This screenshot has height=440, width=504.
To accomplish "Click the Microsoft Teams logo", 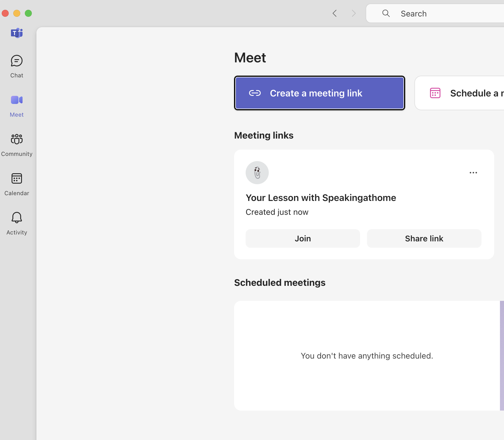I will pyautogui.click(x=17, y=33).
